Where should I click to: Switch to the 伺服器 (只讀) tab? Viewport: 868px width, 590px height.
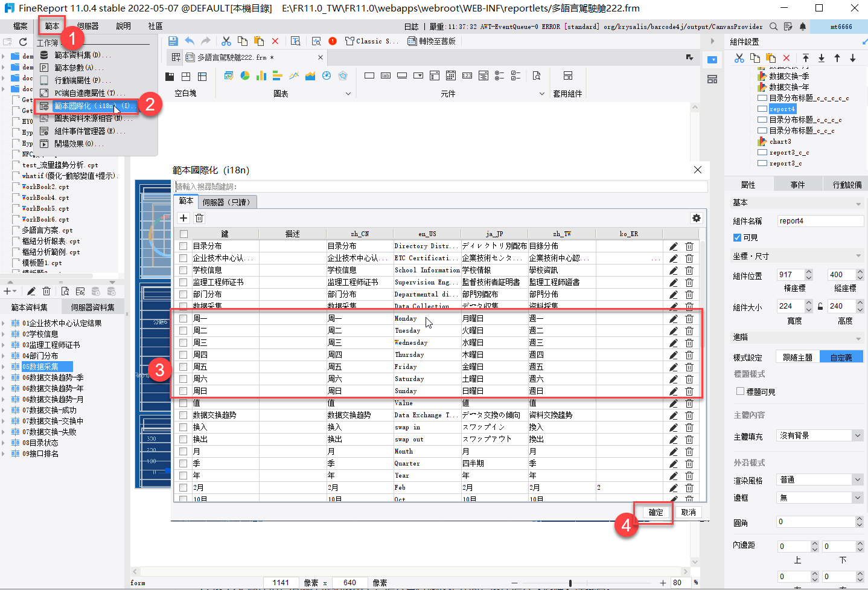[x=226, y=202]
